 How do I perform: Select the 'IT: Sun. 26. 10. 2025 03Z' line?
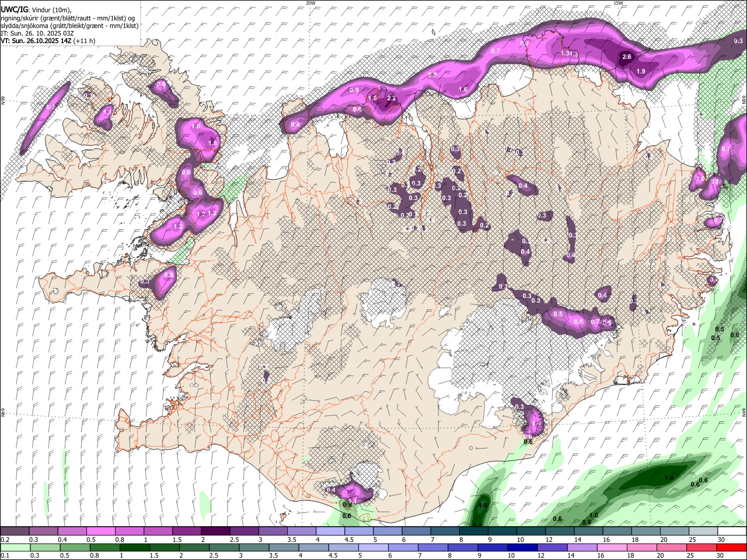coord(37,33)
